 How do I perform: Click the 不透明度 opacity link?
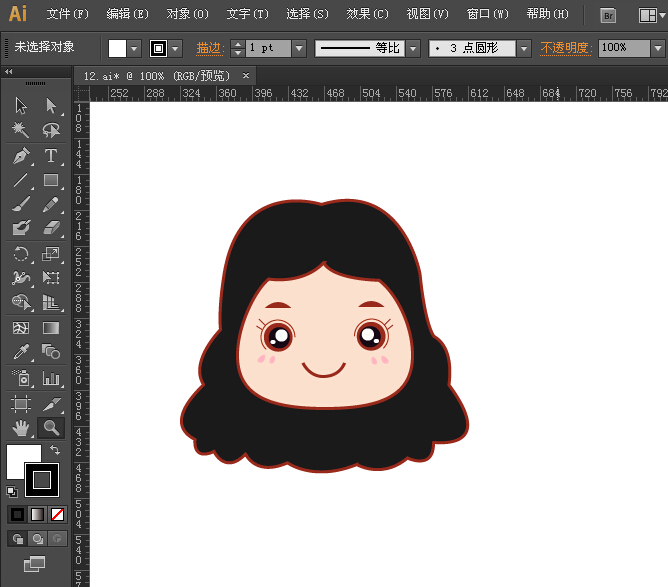(x=565, y=48)
